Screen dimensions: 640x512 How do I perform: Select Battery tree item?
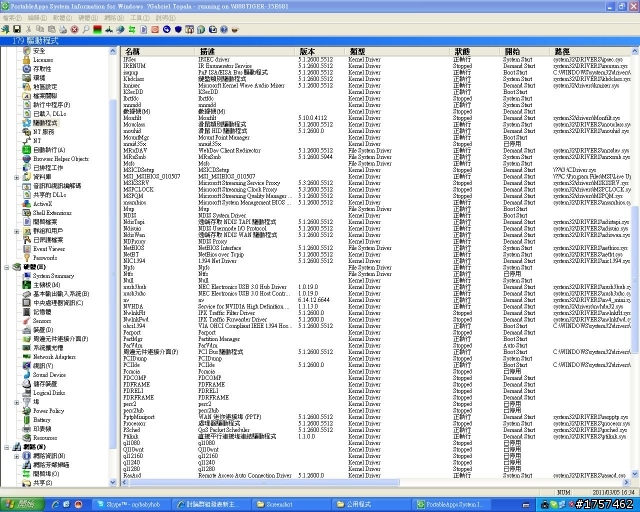(x=41, y=419)
